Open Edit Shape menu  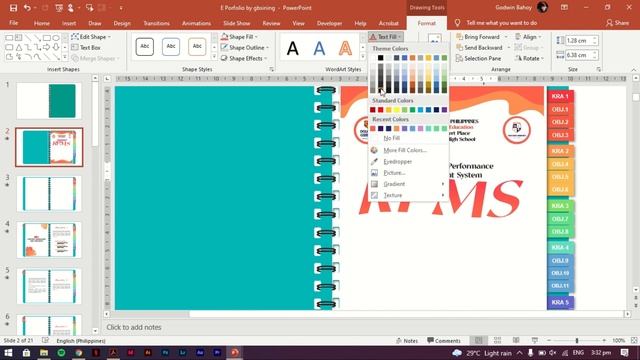[91, 37]
